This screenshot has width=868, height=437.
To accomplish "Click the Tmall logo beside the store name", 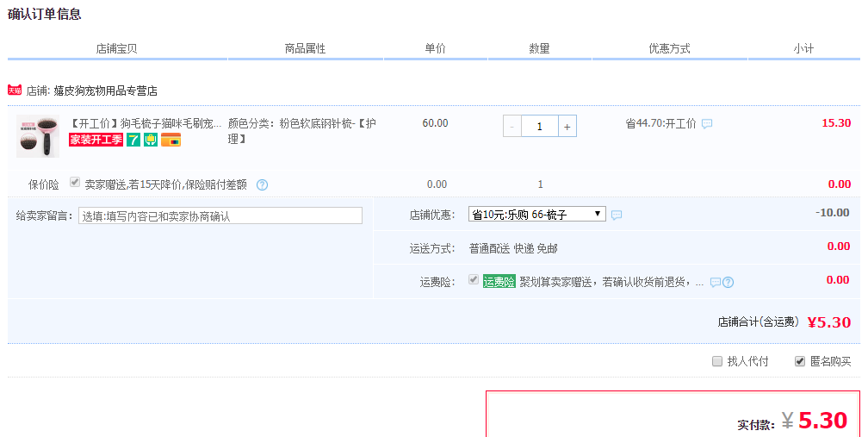I will pyautogui.click(x=14, y=90).
